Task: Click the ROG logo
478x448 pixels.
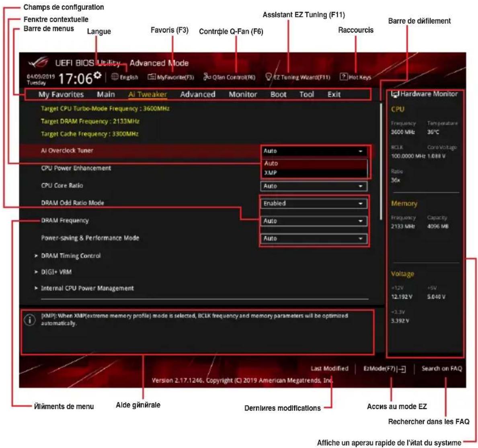Action: [39, 63]
